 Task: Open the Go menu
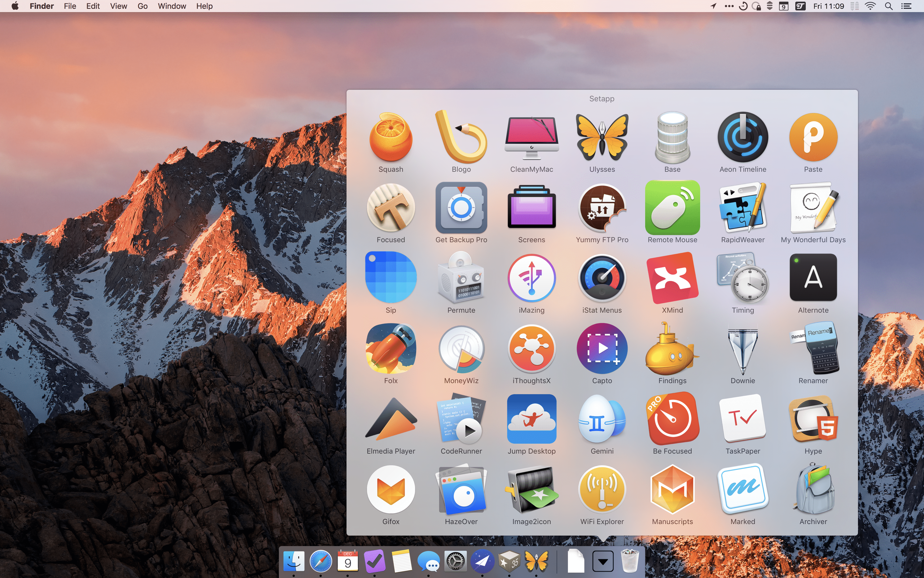click(x=142, y=6)
